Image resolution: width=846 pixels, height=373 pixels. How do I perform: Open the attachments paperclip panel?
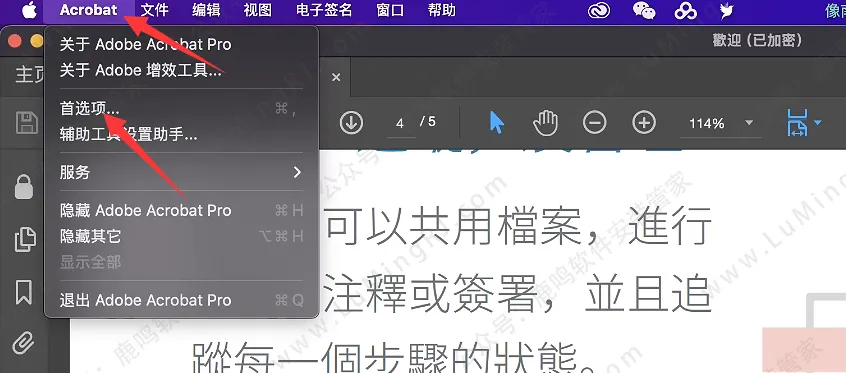[x=24, y=342]
